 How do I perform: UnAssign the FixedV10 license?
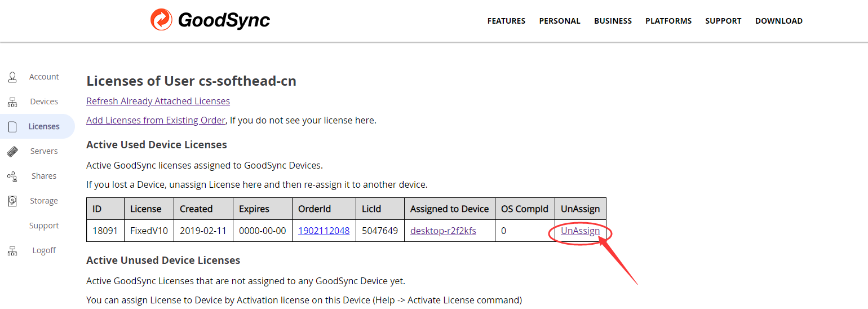coord(580,231)
